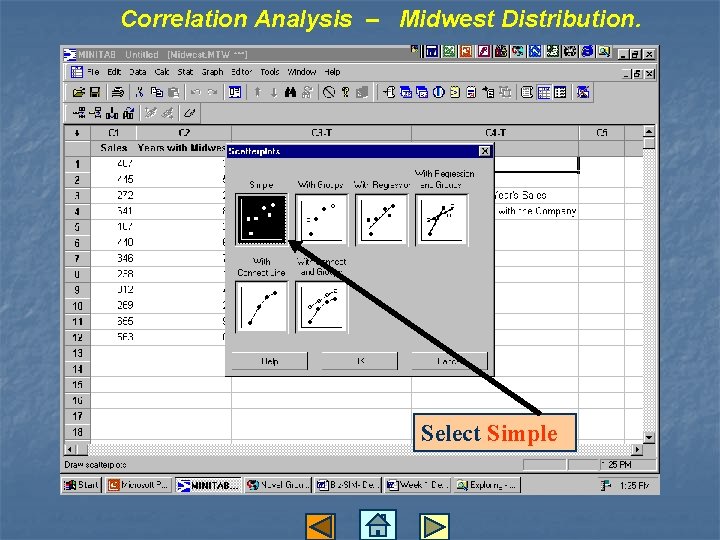The height and width of the screenshot is (540, 720).
Task: Select the With Groups scatterplot thumbnail
Action: point(321,219)
